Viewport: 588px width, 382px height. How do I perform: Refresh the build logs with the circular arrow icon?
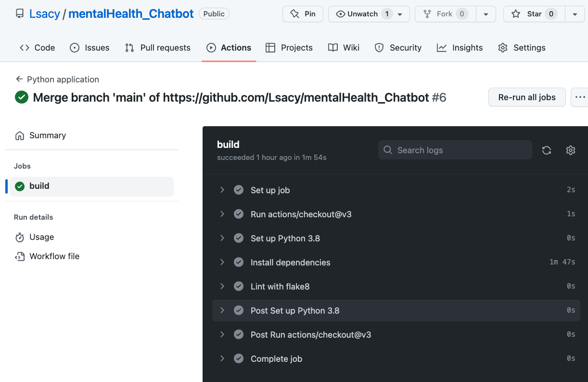click(547, 150)
